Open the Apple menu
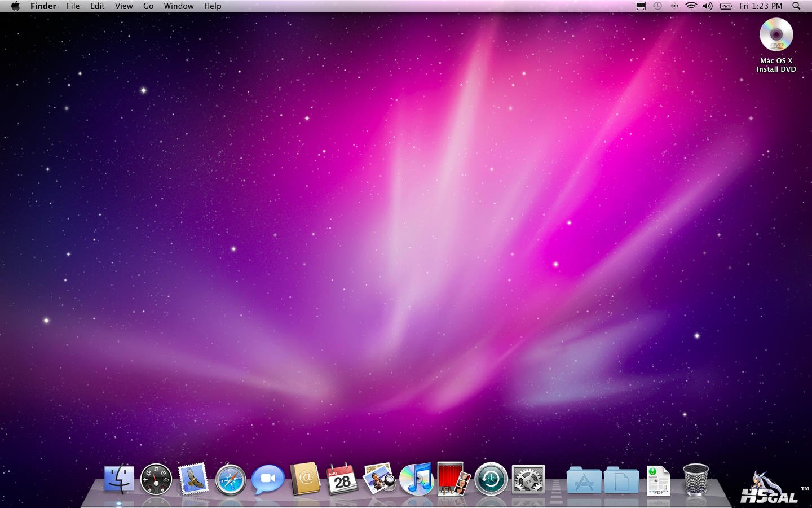Viewport: 812px width, 508px height. (15, 6)
